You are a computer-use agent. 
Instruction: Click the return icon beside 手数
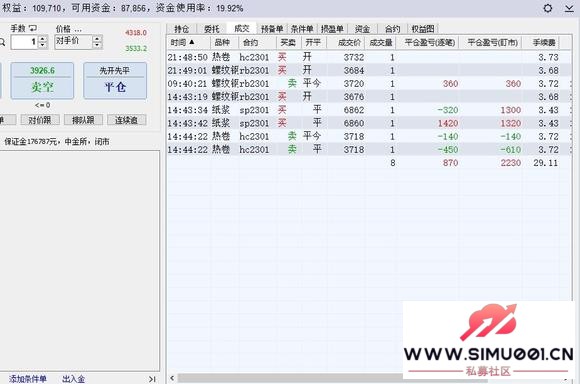coord(33,28)
